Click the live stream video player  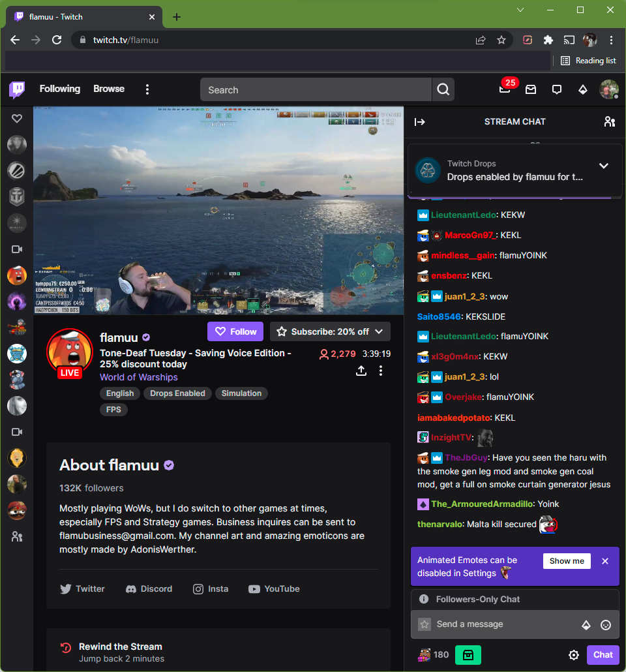[218, 211]
